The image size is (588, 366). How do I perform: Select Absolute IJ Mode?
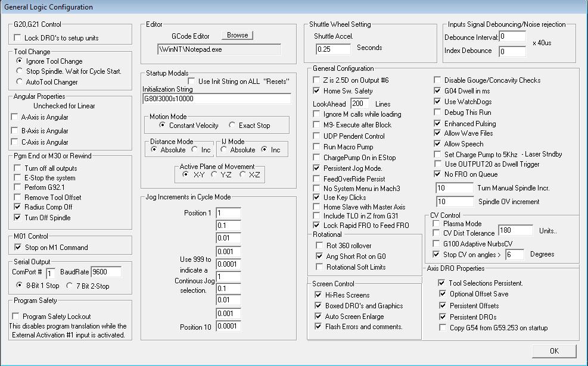[x=223, y=149]
